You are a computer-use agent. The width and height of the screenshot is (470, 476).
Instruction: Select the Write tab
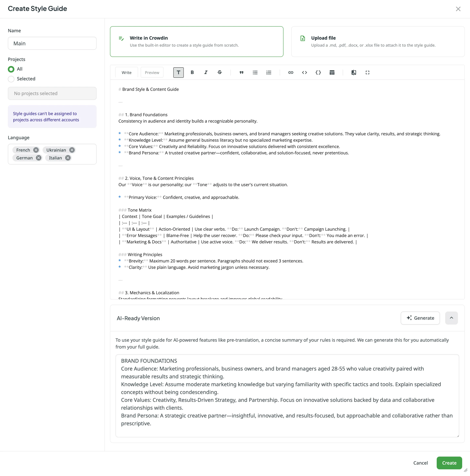(x=126, y=72)
